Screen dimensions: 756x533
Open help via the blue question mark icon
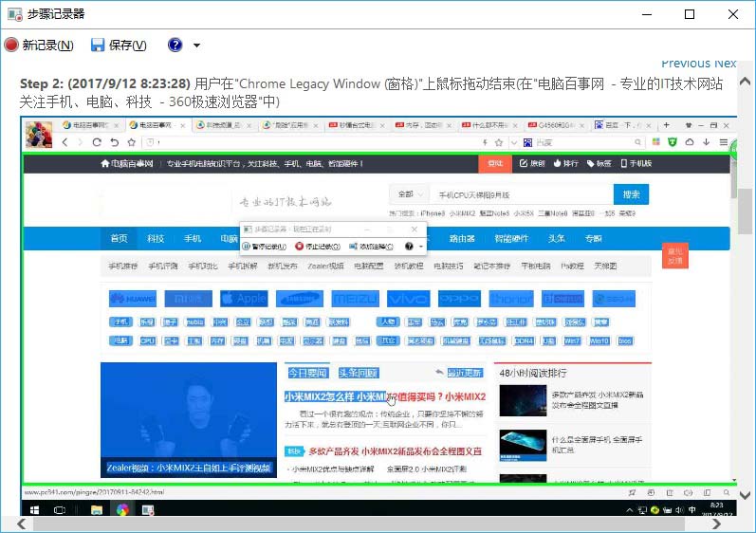tap(175, 45)
